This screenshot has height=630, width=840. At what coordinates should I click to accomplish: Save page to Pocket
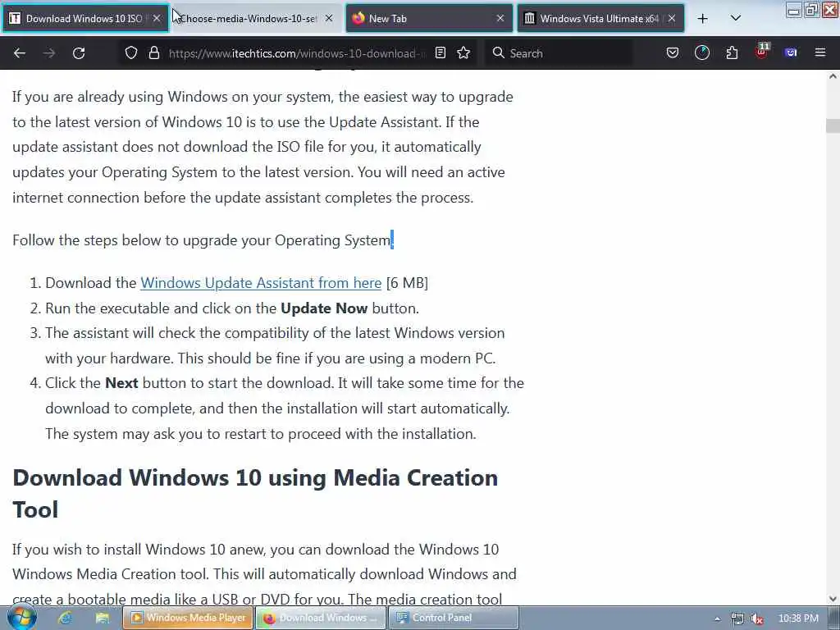(x=673, y=52)
